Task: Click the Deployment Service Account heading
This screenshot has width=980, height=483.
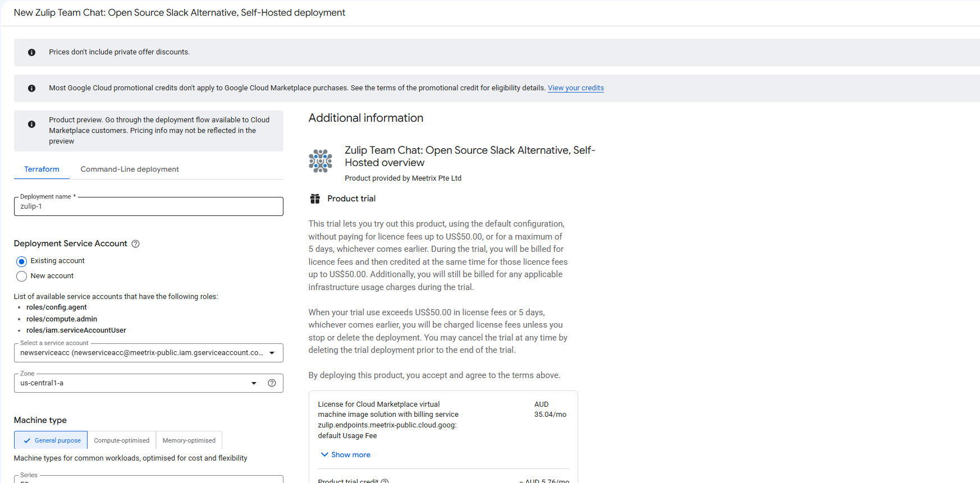Action: point(71,243)
